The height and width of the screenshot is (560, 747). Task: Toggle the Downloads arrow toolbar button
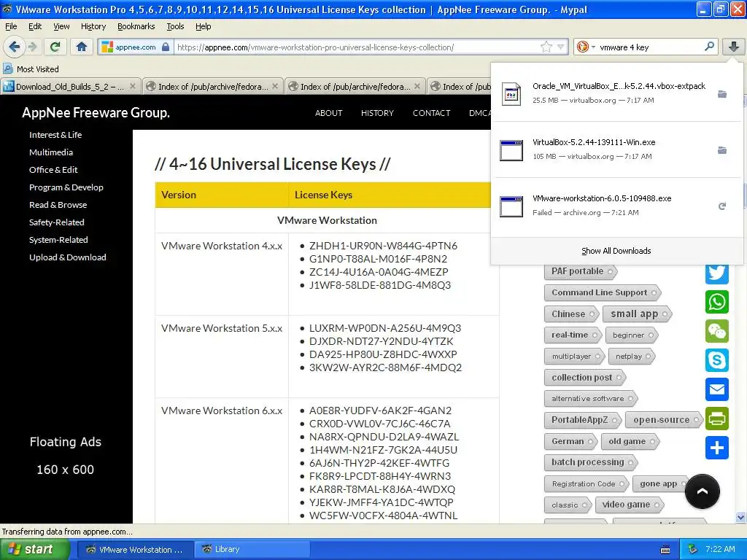click(x=733, y=47)
